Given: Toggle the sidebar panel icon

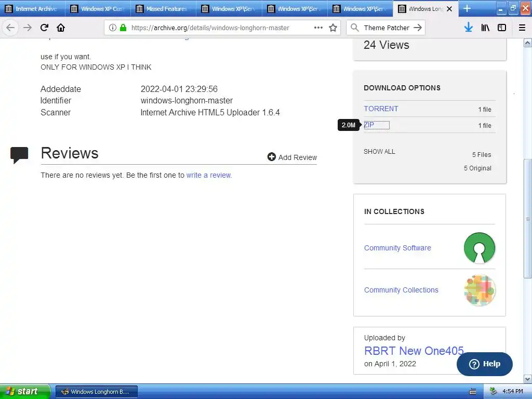Looking at the screenshot, I should (502, 28).
